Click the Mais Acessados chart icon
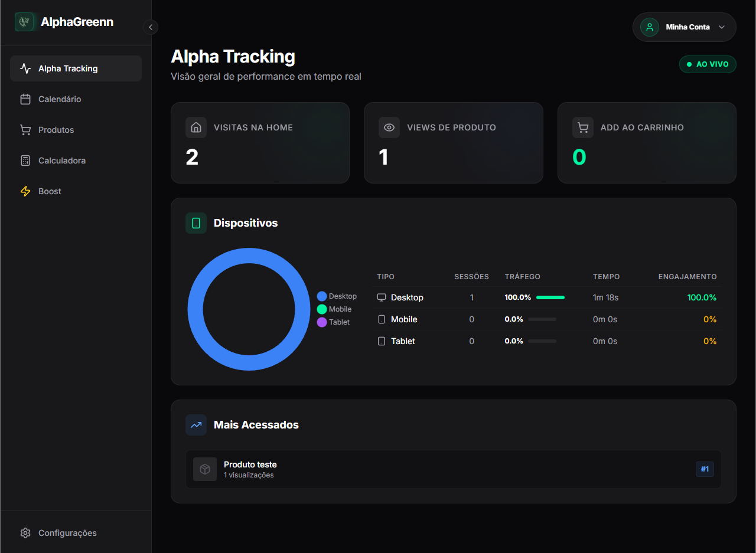 pos(195,424)
